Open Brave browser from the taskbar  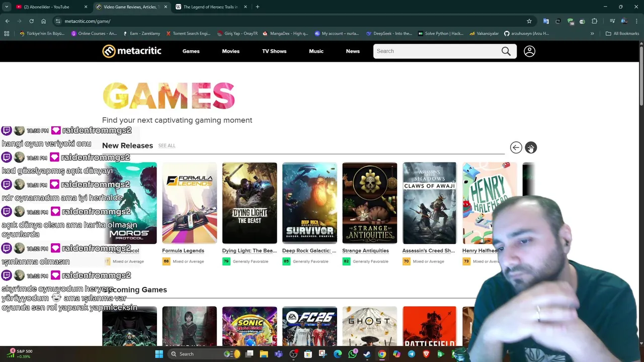click(426, 354)
